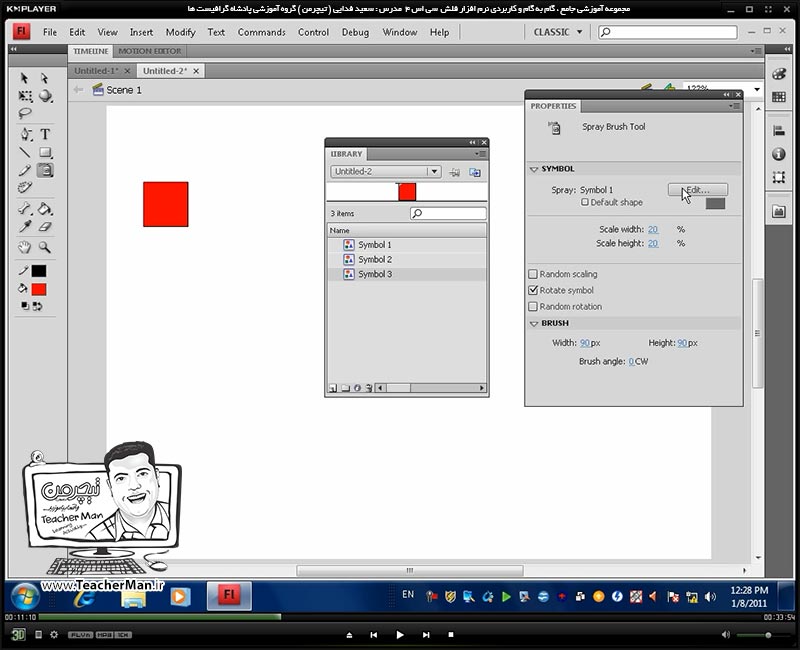Open the red fill color swatch
This screenshot has width=800, height=650.
39,289
